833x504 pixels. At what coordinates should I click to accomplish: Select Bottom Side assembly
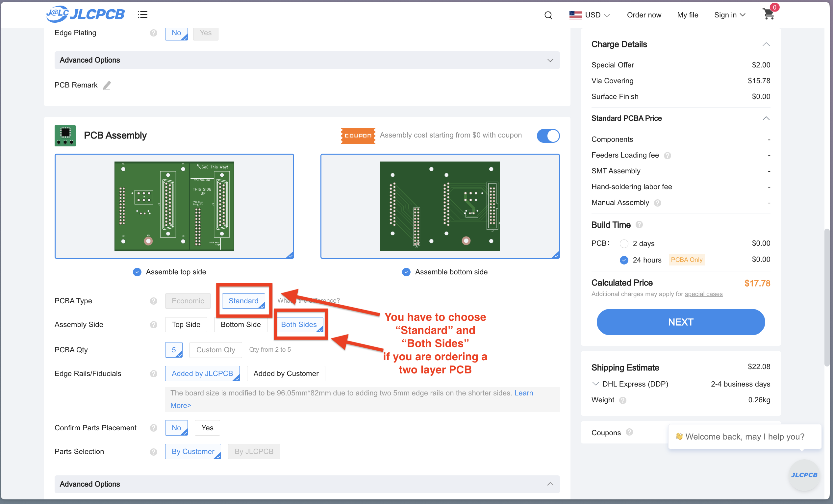pyautogui.click(x=240, y=324)
